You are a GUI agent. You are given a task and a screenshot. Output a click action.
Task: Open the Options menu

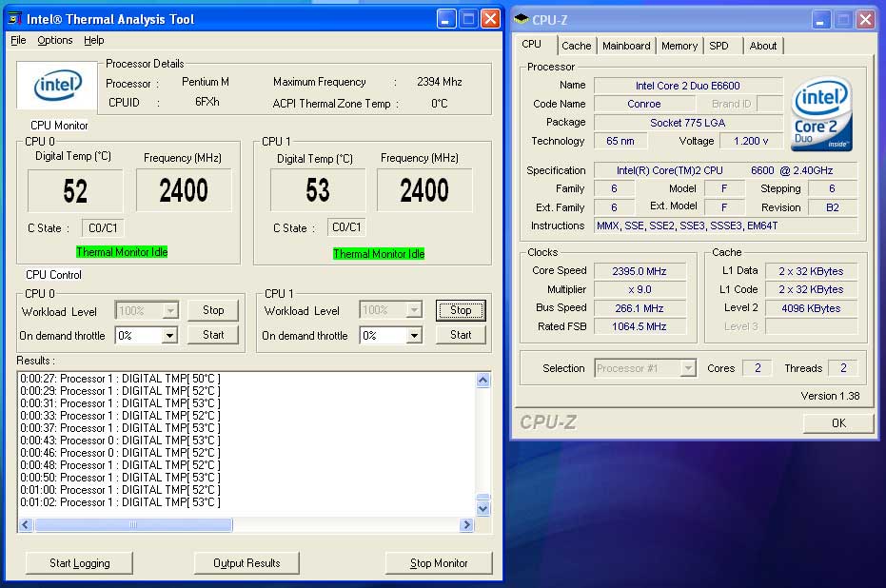point(55,40)
